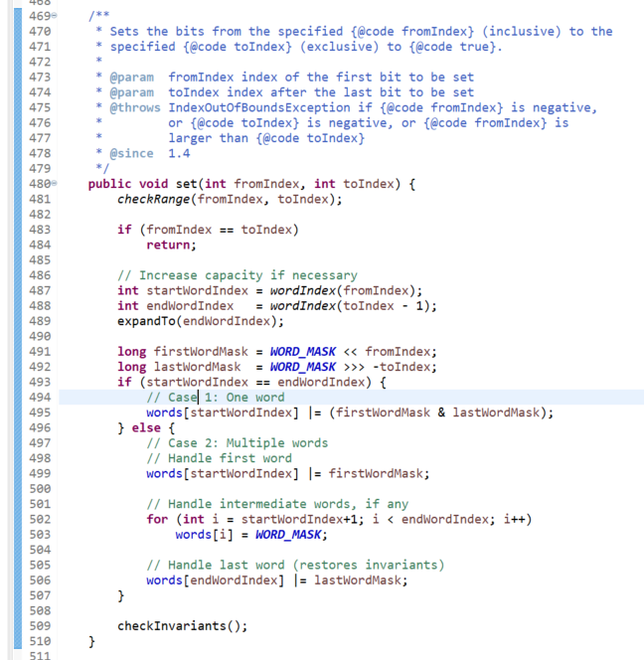
Task: Click '@since 1.4' Javadoc tag
Action: tap(150, 153)
